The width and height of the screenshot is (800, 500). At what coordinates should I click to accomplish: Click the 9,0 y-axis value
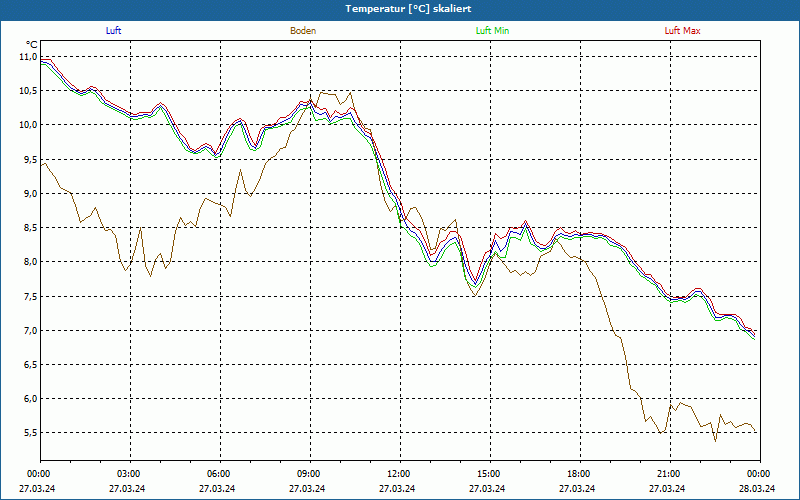(x=31, y=193)
